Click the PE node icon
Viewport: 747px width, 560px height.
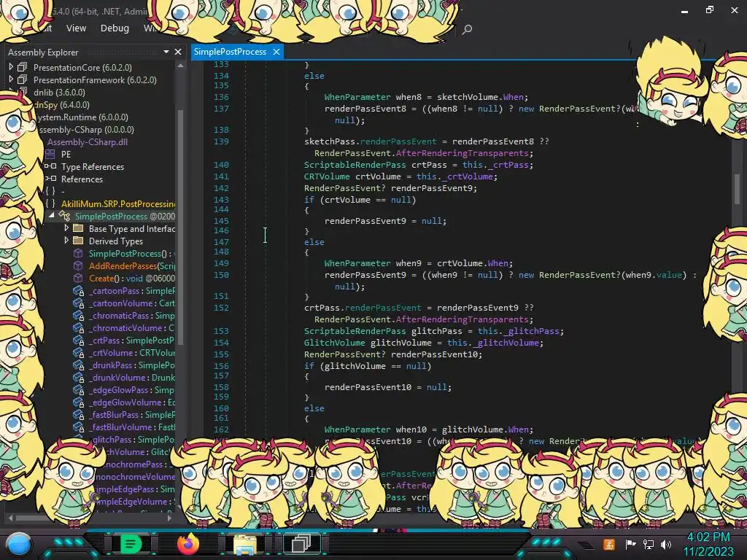[x=50, y=155]
